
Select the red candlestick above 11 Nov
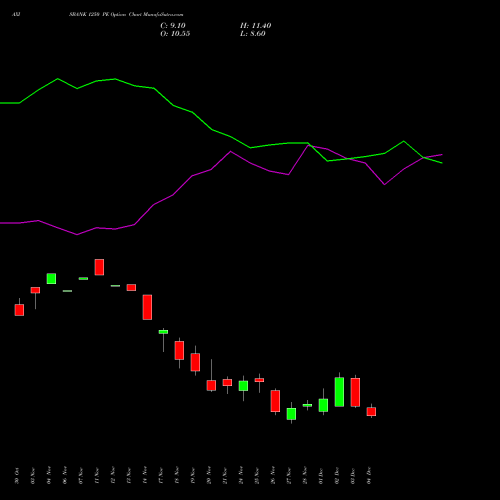(99, 267)
